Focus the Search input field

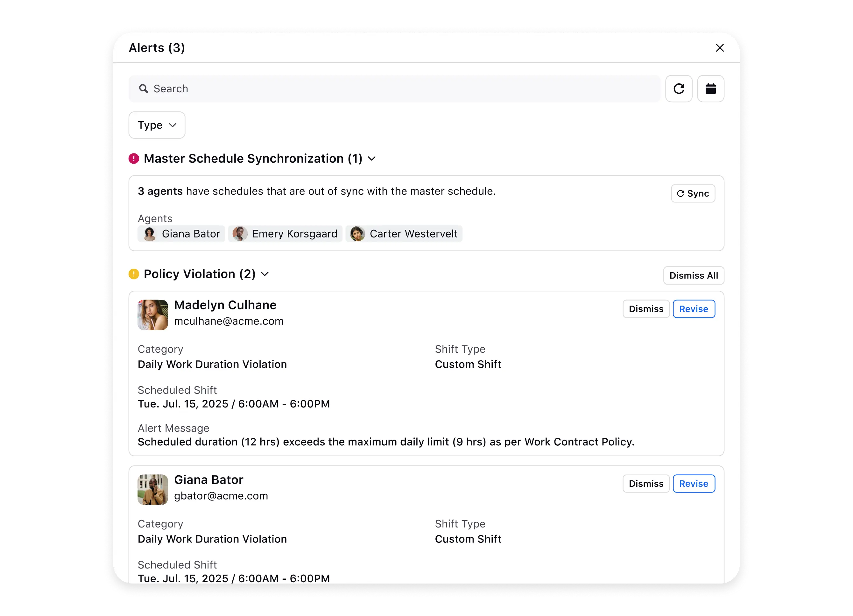point(399,89)
